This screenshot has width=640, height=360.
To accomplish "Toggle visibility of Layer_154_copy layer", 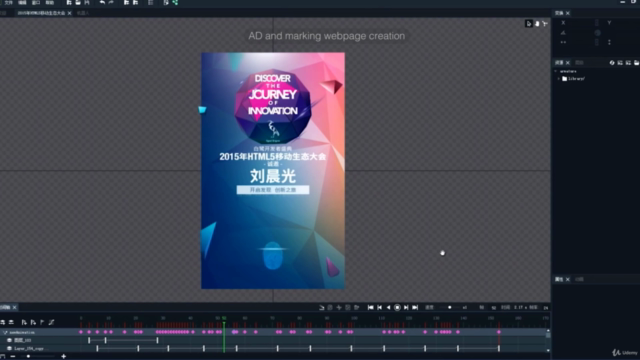I will 9,349.
